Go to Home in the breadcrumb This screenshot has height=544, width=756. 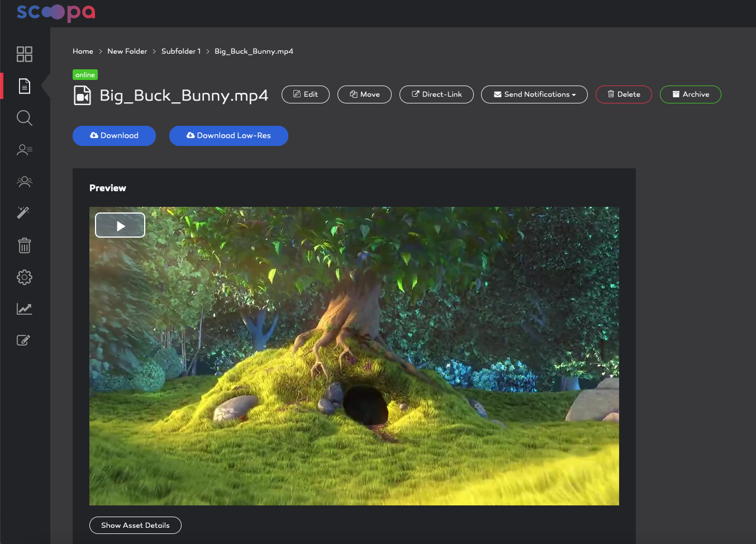click(x=83, y=51)
